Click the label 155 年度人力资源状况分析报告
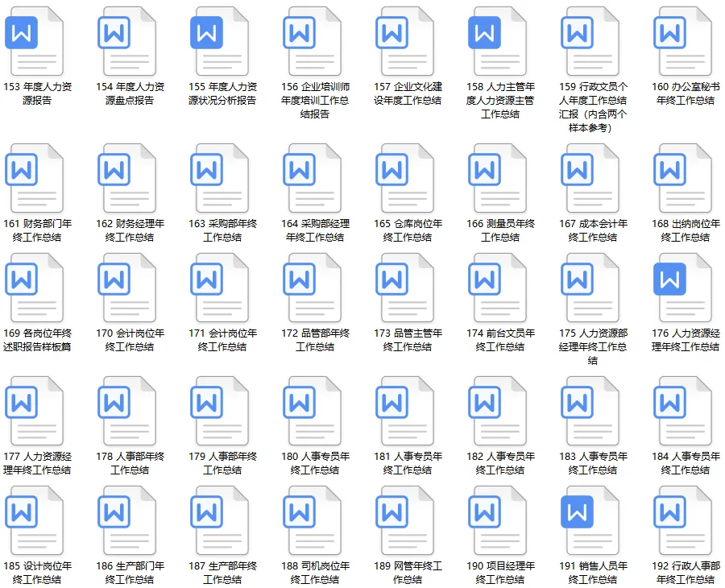 click(x=222, y=93)
